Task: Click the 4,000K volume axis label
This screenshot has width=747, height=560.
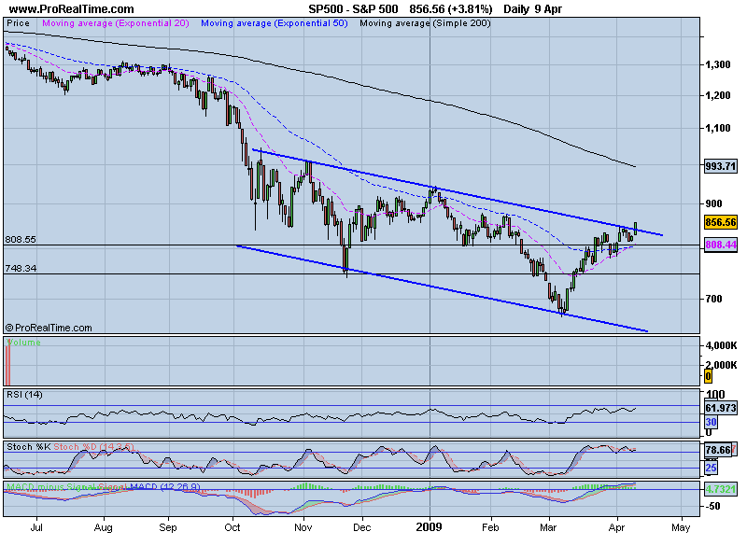Action: tap(721, 345)
